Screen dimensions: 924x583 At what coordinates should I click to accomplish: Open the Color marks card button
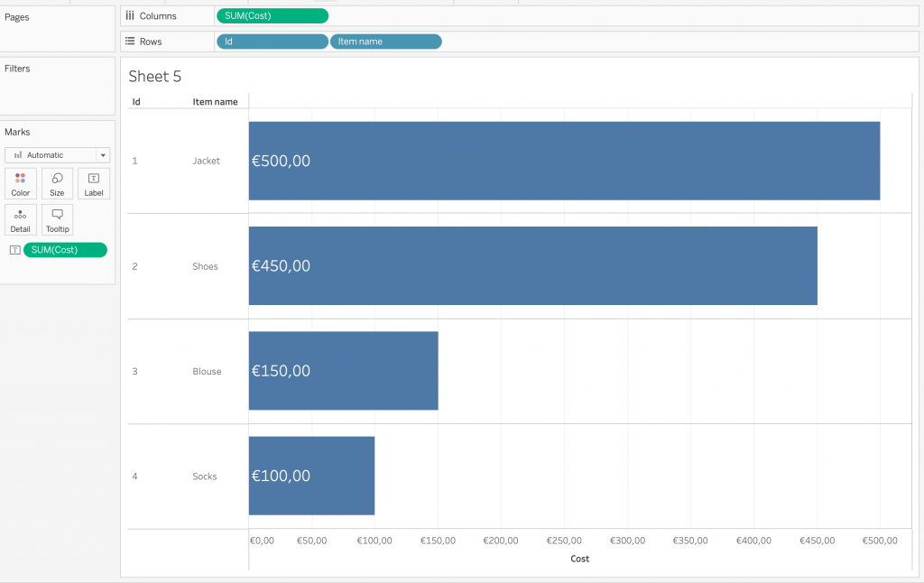click(20, 183)
